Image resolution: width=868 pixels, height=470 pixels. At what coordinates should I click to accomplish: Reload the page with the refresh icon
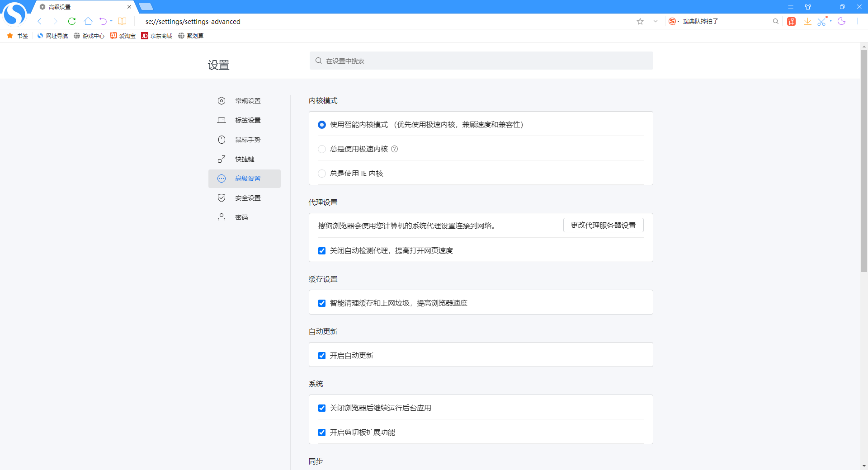click(72, 21)
